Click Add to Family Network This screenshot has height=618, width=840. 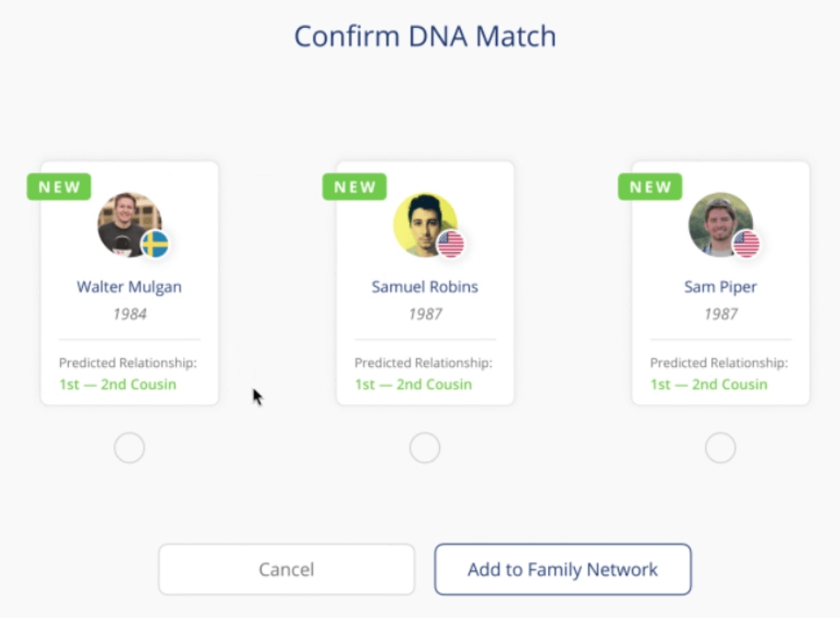pyautogui.click(x=562, y=568)
